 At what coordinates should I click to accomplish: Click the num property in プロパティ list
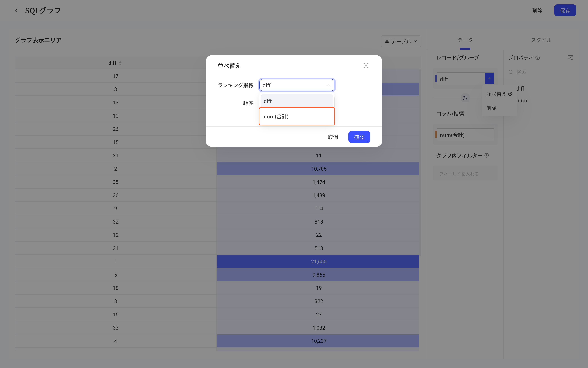522,100
